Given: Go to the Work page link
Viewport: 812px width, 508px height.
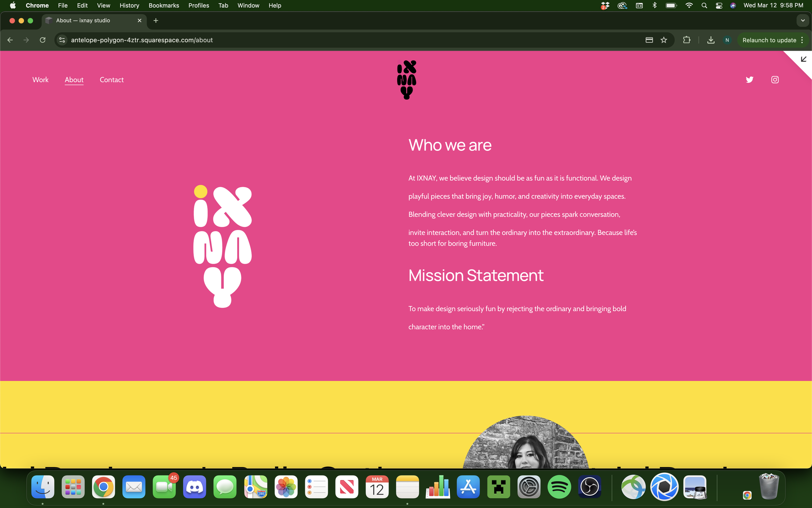Looking at the screenshot, I should pyautogui.click(x=40, y=80).
